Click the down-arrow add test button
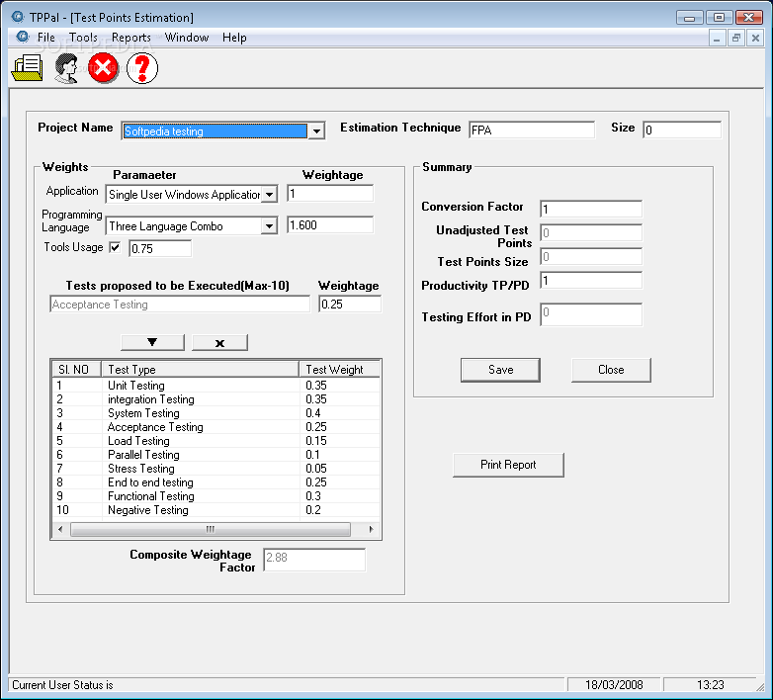Image resolution: width=773 pixels, height=700 pixels. [152, 342]
